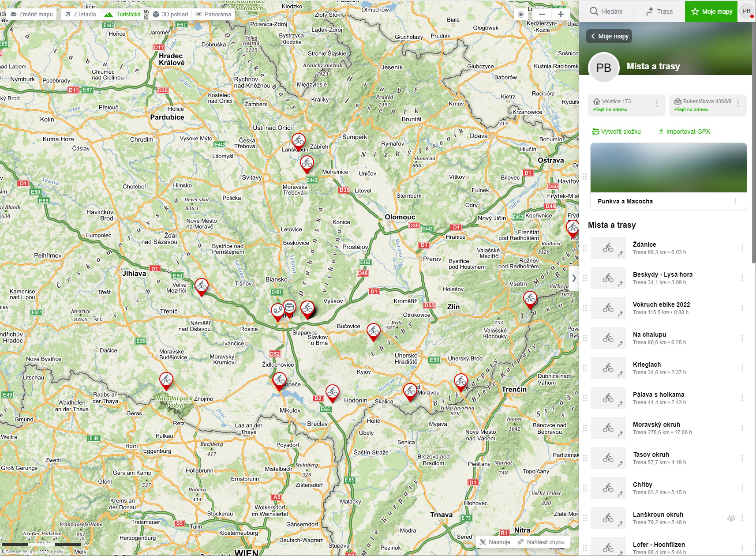Open options menu for Ždánice route
Screen dimensions: 756x556
(742, 248)
